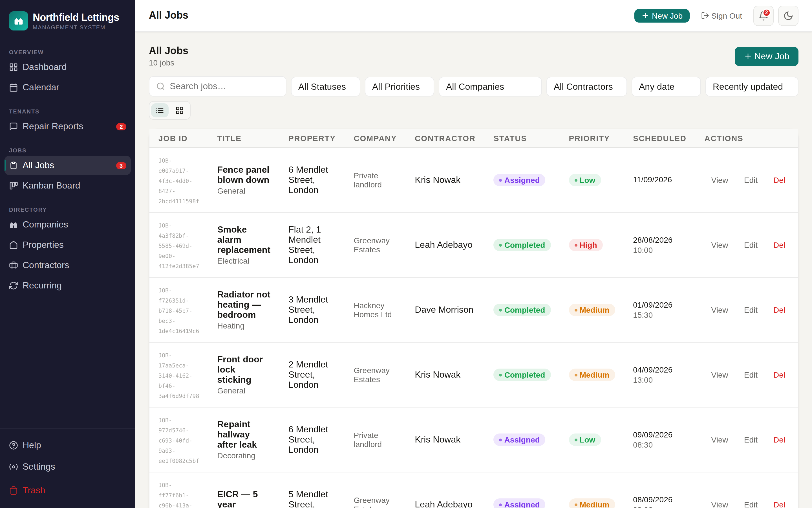View the Front door lock sticking job
This screenshot has width=812, height=508.
pyautogui.click(x=720, y=375)
